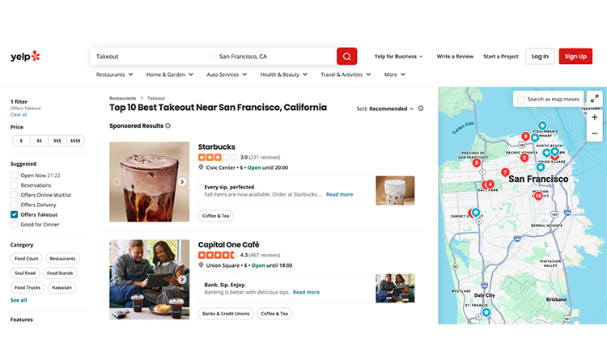607x364 pixels.
Task: Show next Starbucks photo arrow
Action: (x=182, y=182)
